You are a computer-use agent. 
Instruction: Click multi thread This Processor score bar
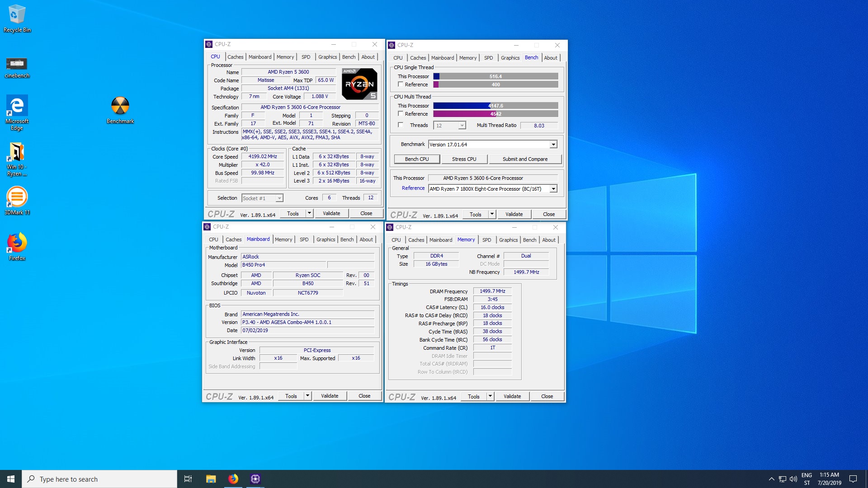point(495,106)
